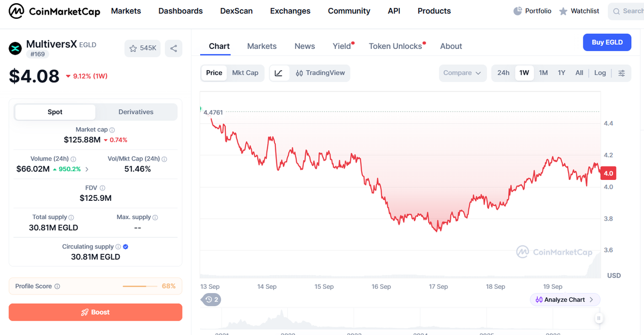Click the Search field
Viewport: 644px width, 335px height.
626,11
